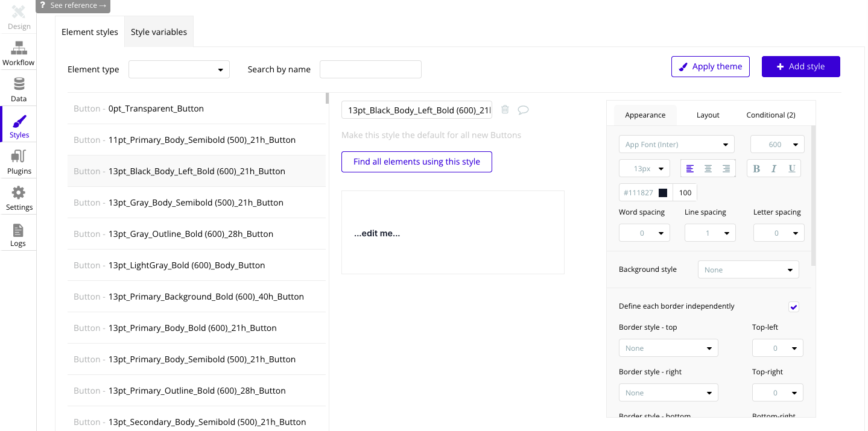Toggle italic text formatting
The height and width of the screenshot is (431, 868).
pos(774,169)
